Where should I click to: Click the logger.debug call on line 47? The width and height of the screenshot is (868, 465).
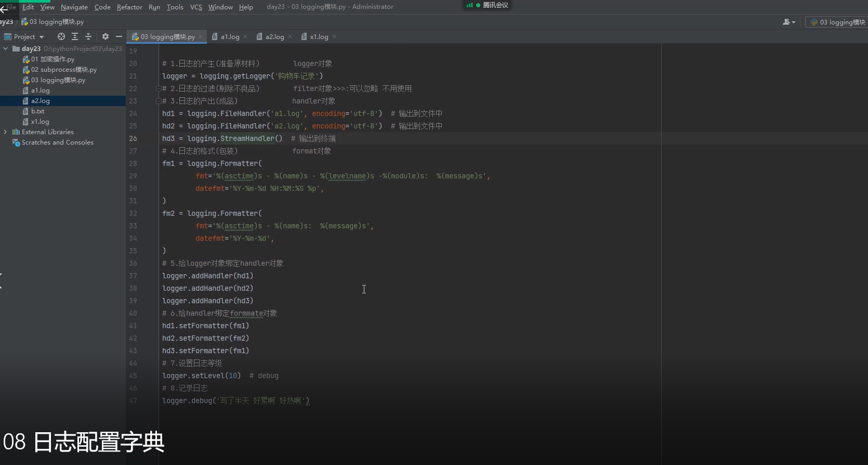click(x=236, y=401)
